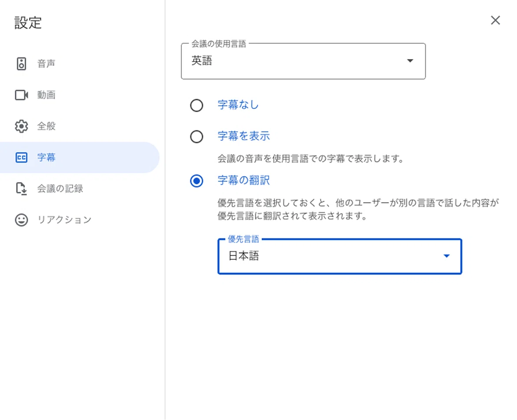This screenshot has width=517, height=420.
Task: Click the gear icon beside 全般
Action: point(21,126)
